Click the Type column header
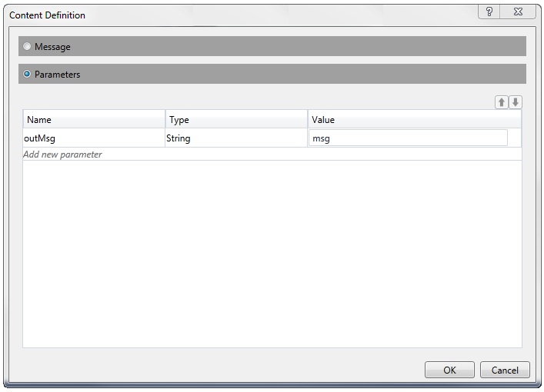The image size is (544, 392). tap(236, 120)
